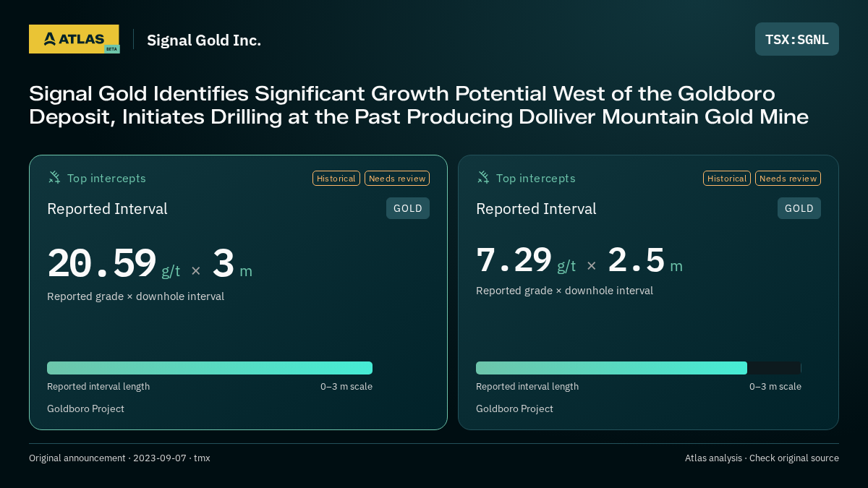868x488 pixels.
Task: Click 'Reported interval length' in the 7.29 g/t card
Action: (x=527, y=387)
